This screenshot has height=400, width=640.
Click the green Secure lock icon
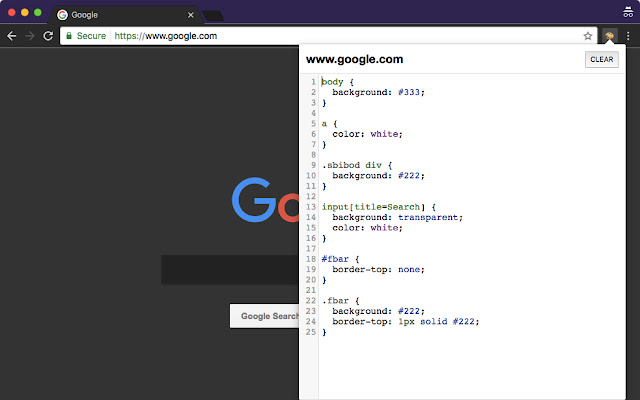68,35
